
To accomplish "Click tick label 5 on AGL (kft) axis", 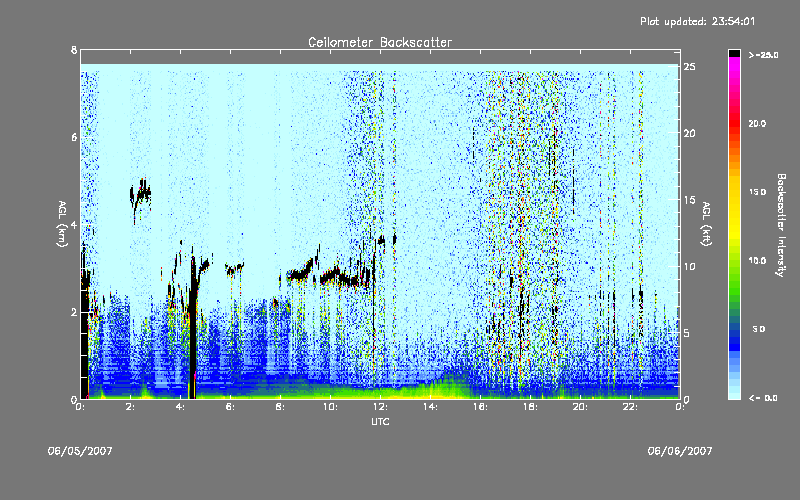I will pos(687,333).
